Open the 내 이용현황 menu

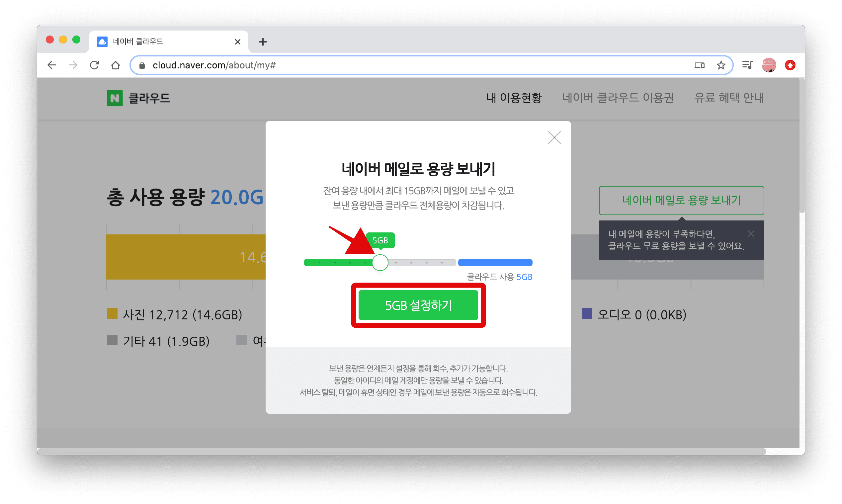514,98
